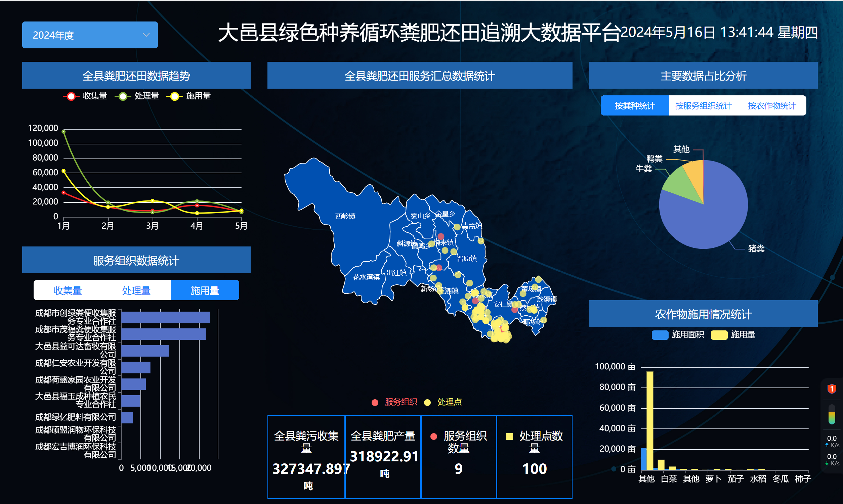843x504 pixels.
Task: Click the network speed meter widget
Action: coord(832,451)
